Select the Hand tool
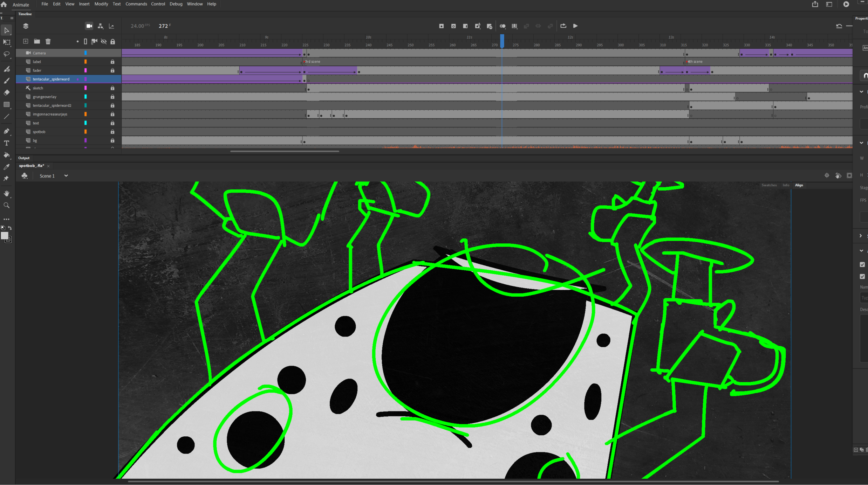 (6, 194)
